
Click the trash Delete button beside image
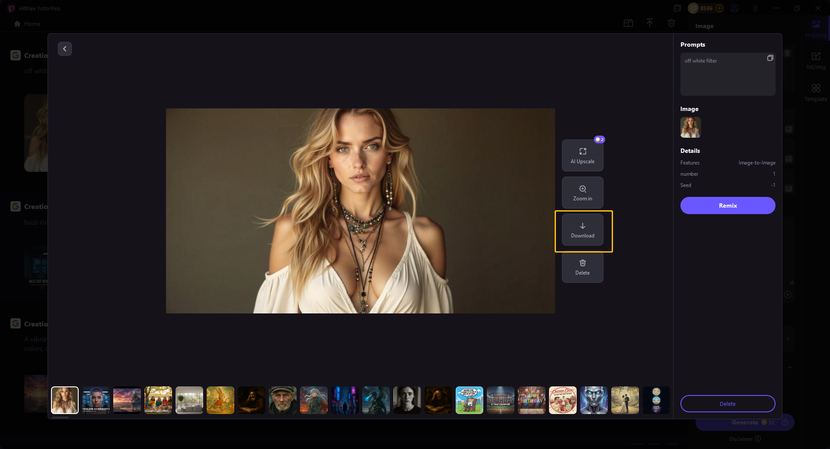582,267
